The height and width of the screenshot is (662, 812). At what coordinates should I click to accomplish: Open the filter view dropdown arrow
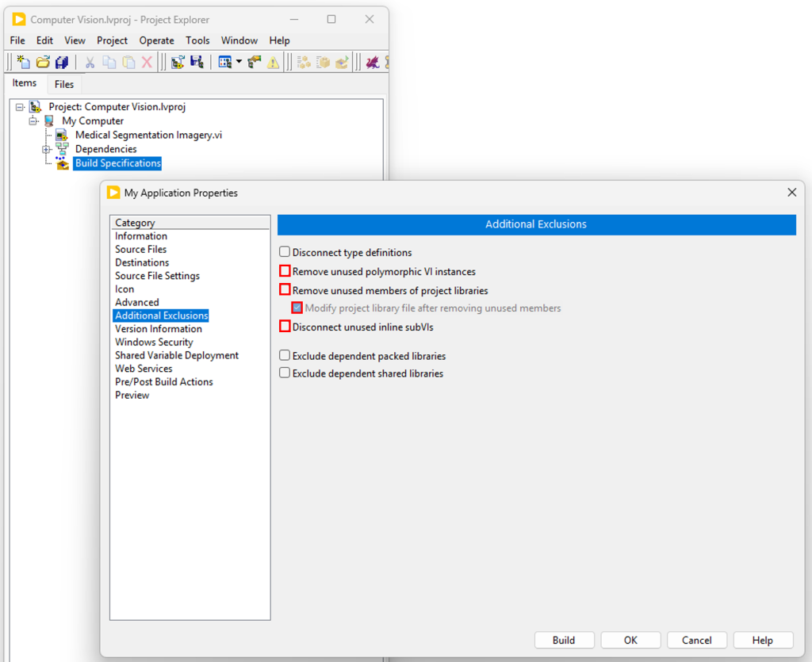tap(239, 62)
